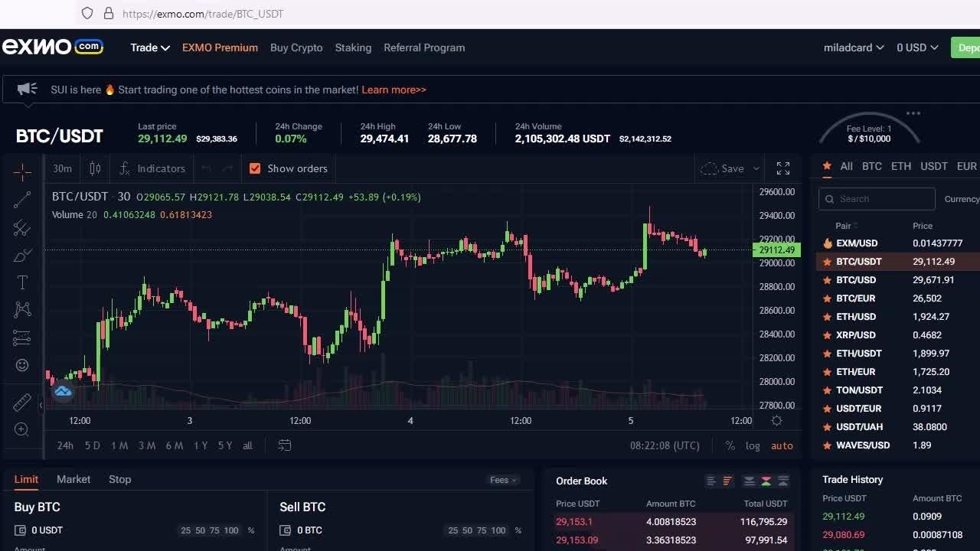Open the emoji icons tool

point(22,365)
